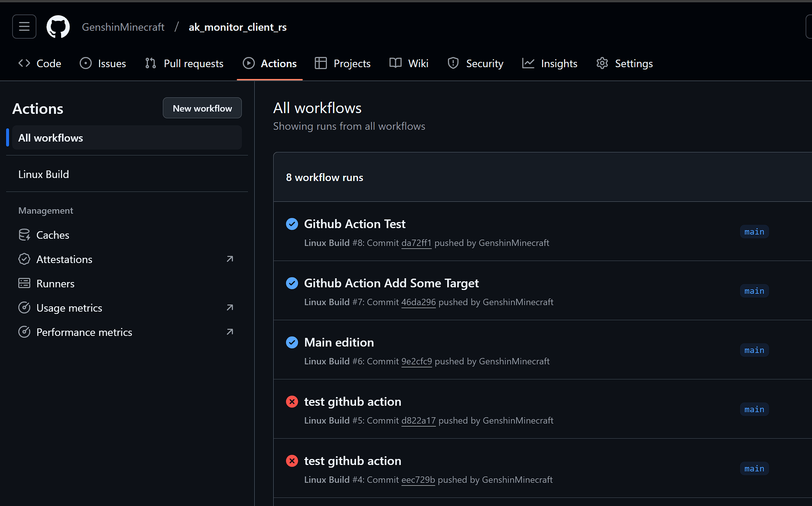Screen dimensions: 812x506
Task: Open commit da72ff1 link
Action: point(416,243)
